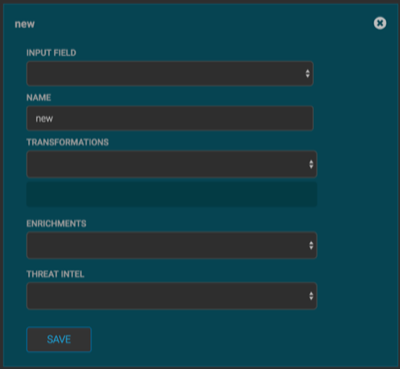Click the INPUT FIELD label
Image resolution: width=400 pixels, height=369 pixels.
tap(51, 53)
